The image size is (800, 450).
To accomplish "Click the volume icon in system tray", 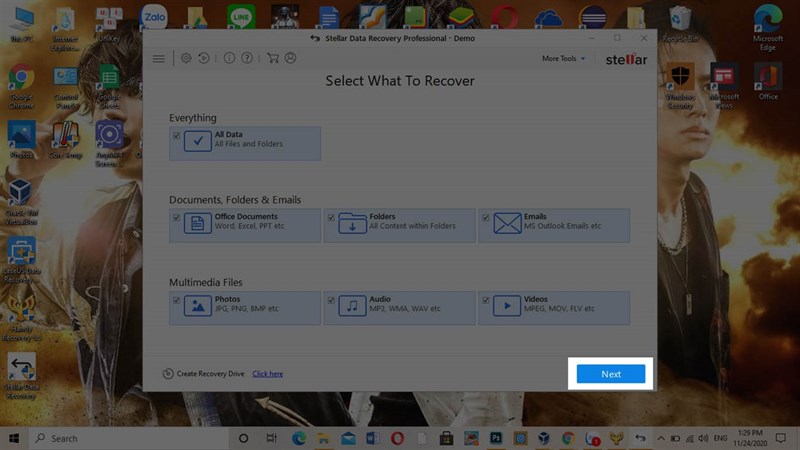I will point(704,438).
